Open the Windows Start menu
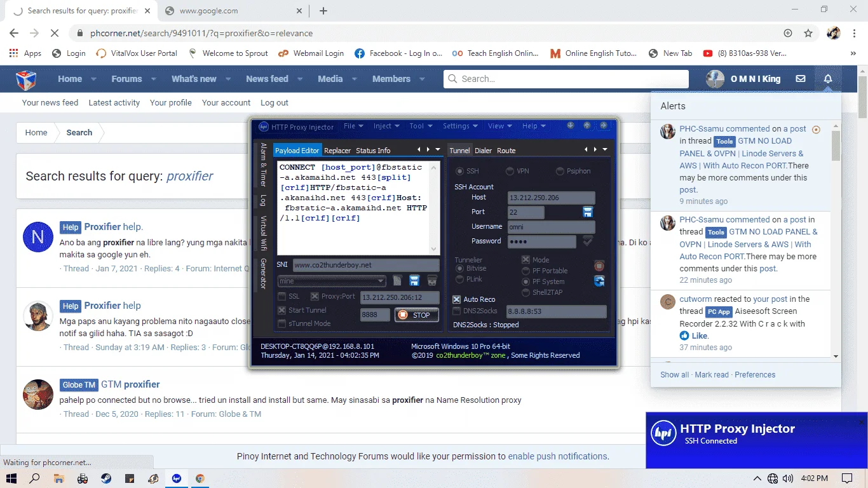Viewport: 868px width, 488px height. [x=11, y=478]
